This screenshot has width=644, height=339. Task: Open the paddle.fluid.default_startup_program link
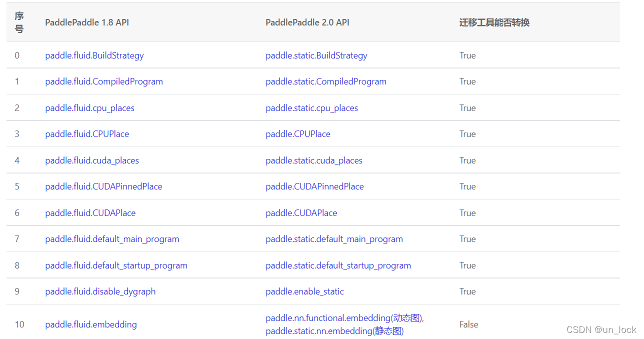click(116, 265)
